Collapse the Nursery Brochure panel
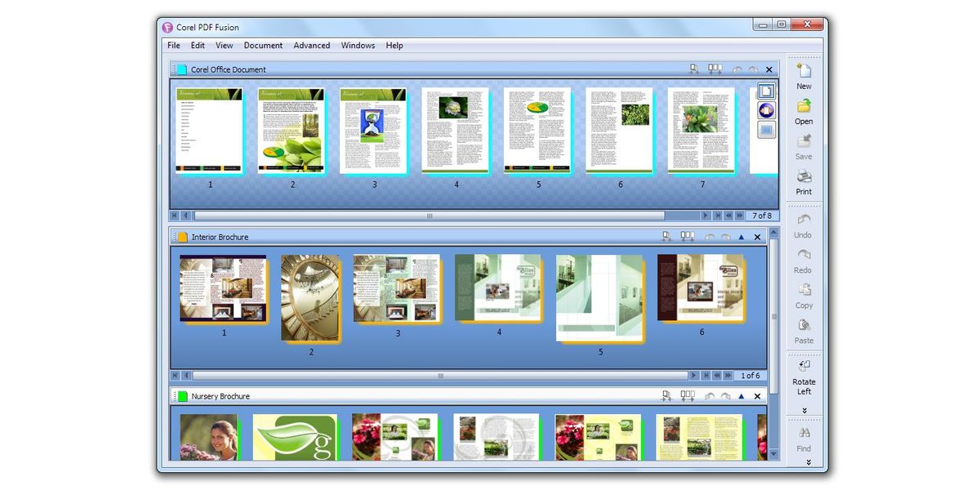 (x=741, y=396)
